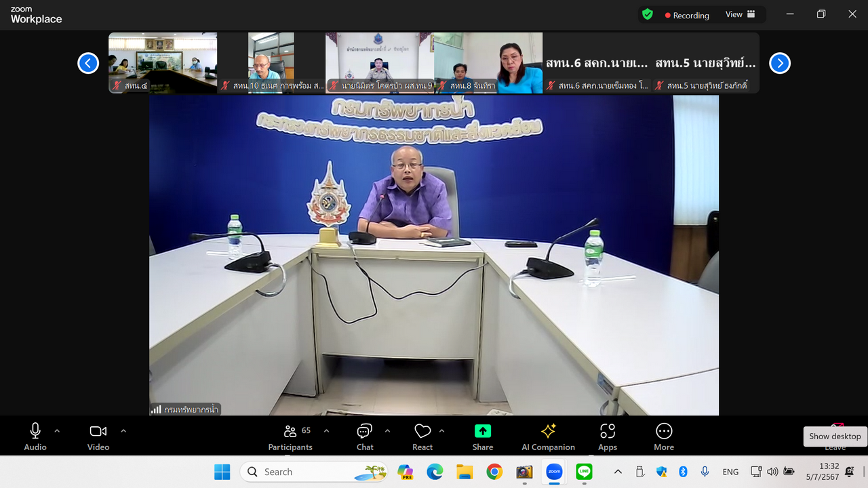This screenshot has height=488, width=868.
Task: Click the Recording indicator
Action: point(687,15)
